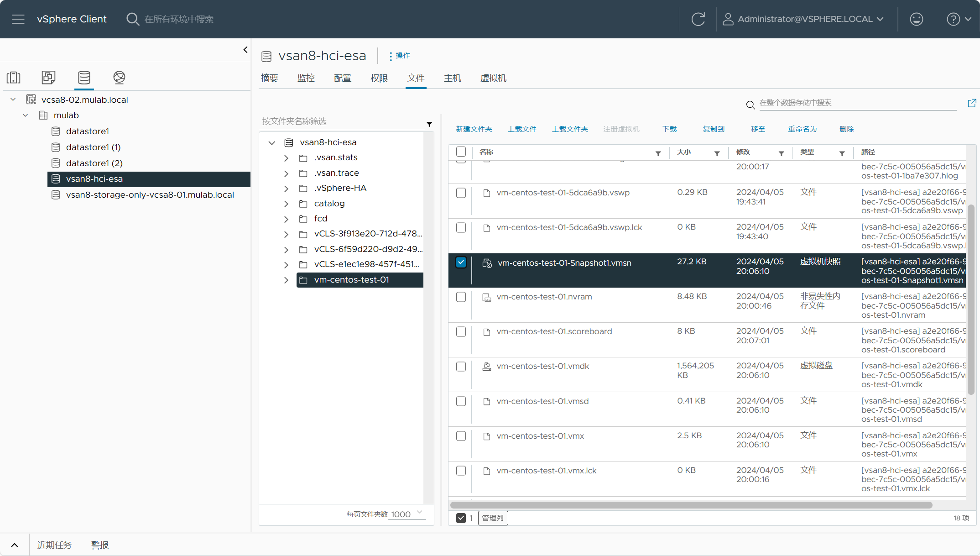980x556 pixels.
Task: Collapse the mulab datacenter node
Action: click(26, 115)
